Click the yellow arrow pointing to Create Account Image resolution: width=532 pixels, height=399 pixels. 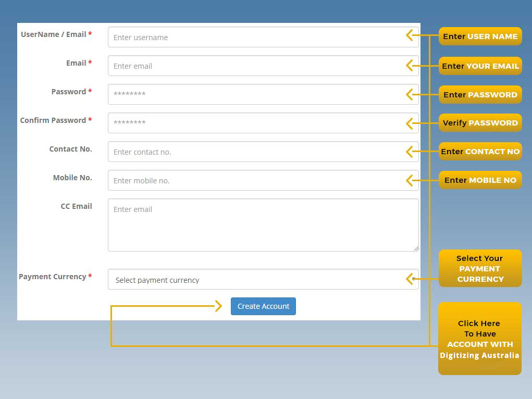click(218, 306)
